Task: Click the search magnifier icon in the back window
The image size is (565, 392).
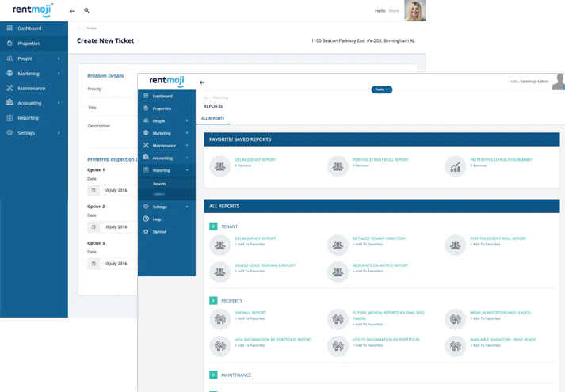Action: (87, 10)
